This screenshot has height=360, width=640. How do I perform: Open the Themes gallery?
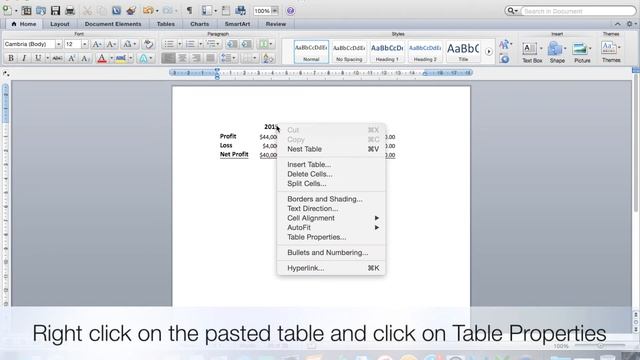tap(611, 51)
